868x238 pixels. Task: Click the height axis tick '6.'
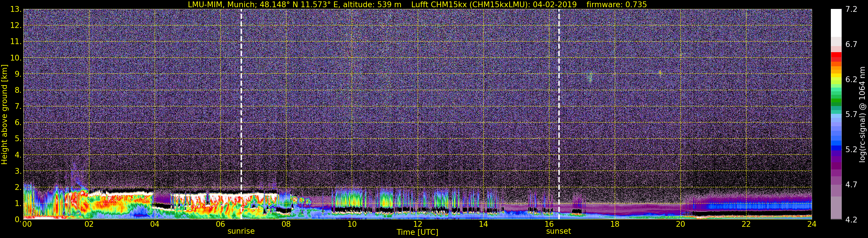tap(18, 122)
